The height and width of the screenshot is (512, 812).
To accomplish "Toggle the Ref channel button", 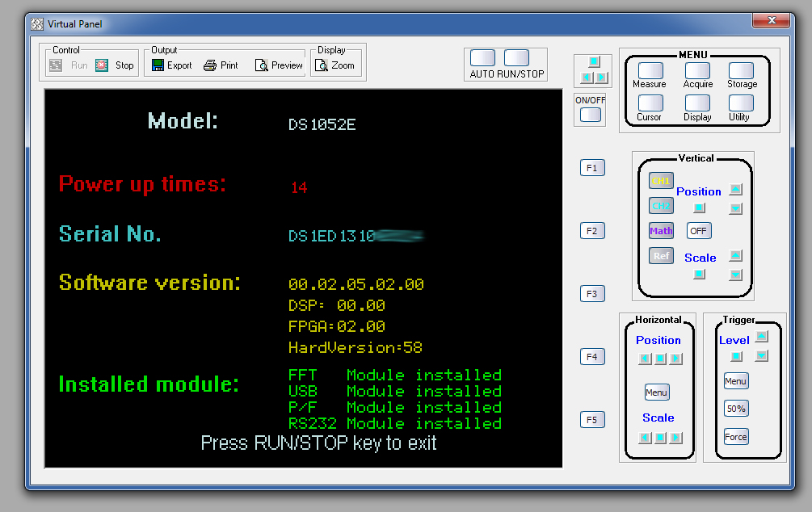I will [x=661, y=256].
